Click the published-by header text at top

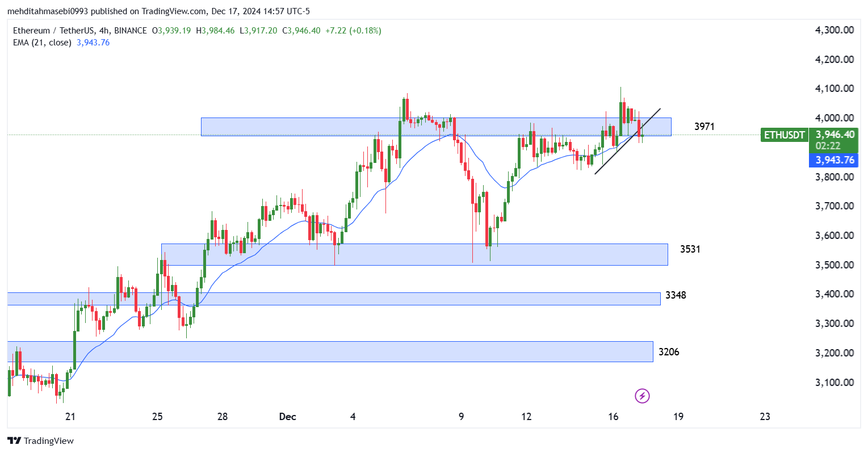pos(158,11)
